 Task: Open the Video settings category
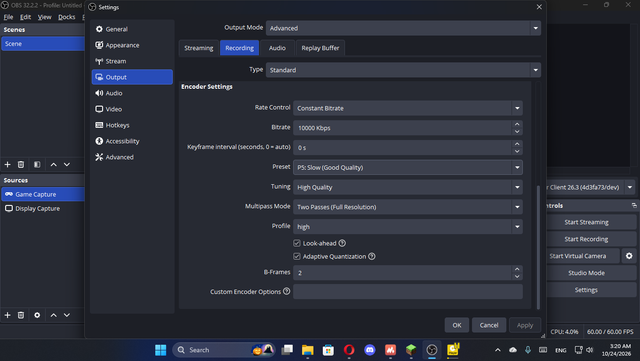(132, 109)
